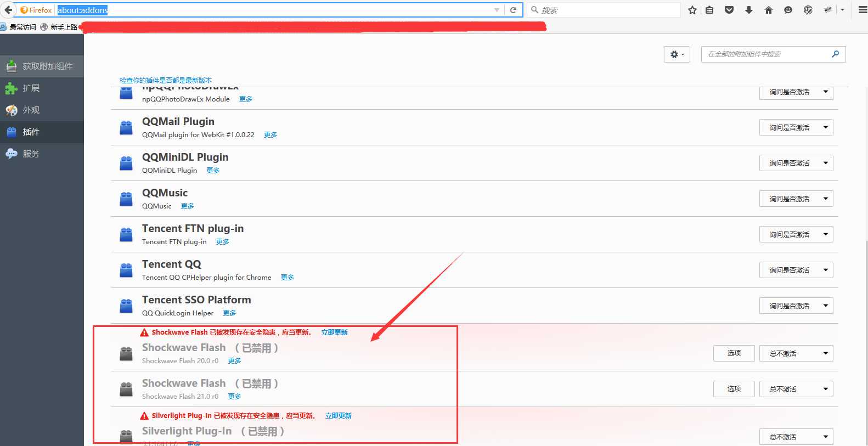Switch to 服务 services category
The height and width of the screenshot is (446, 868).
click(42, 154)
